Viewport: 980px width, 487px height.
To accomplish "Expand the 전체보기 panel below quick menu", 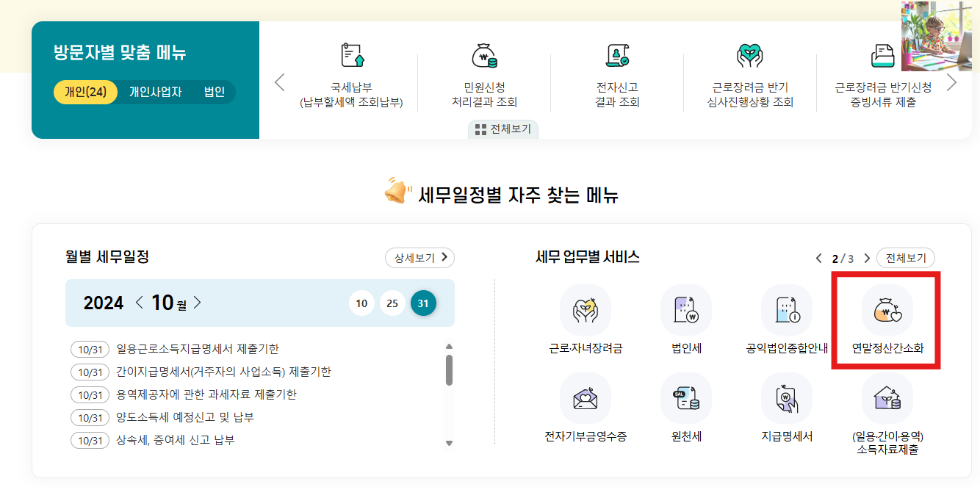I will tap(503, 130).
